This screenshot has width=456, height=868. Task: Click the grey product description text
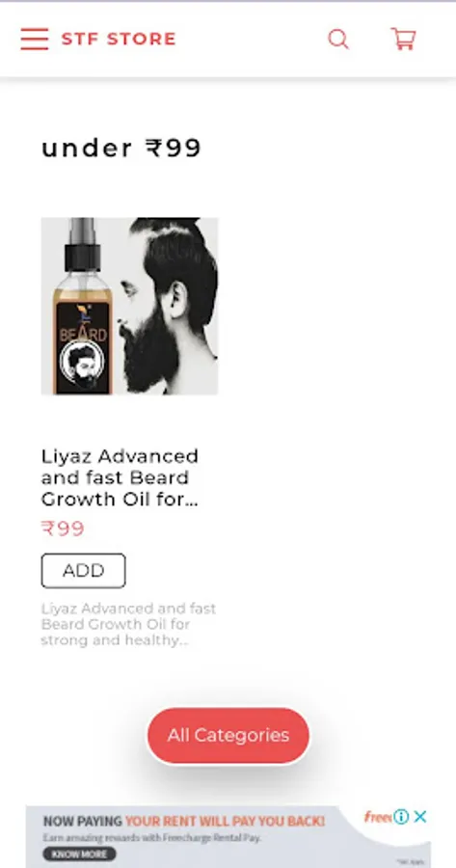pos(128,624)
